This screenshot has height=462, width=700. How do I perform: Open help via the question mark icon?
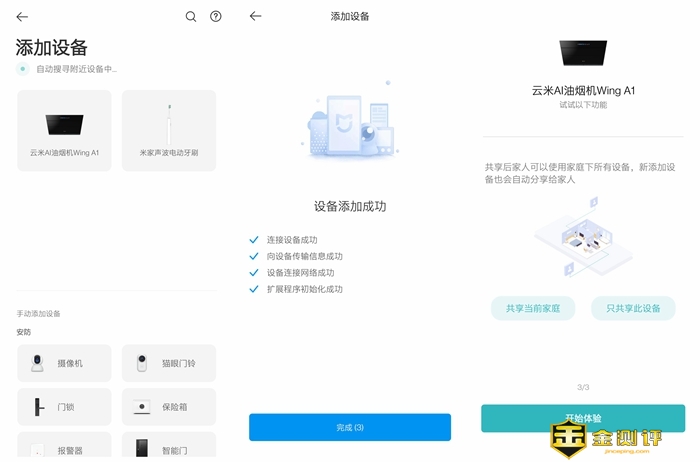click(215, 17)
